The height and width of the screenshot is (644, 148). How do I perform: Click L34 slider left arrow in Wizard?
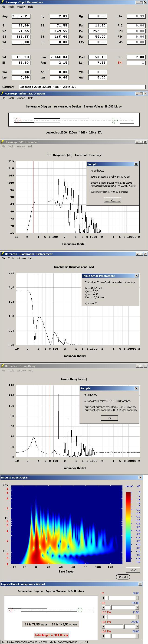click(103, 636)
